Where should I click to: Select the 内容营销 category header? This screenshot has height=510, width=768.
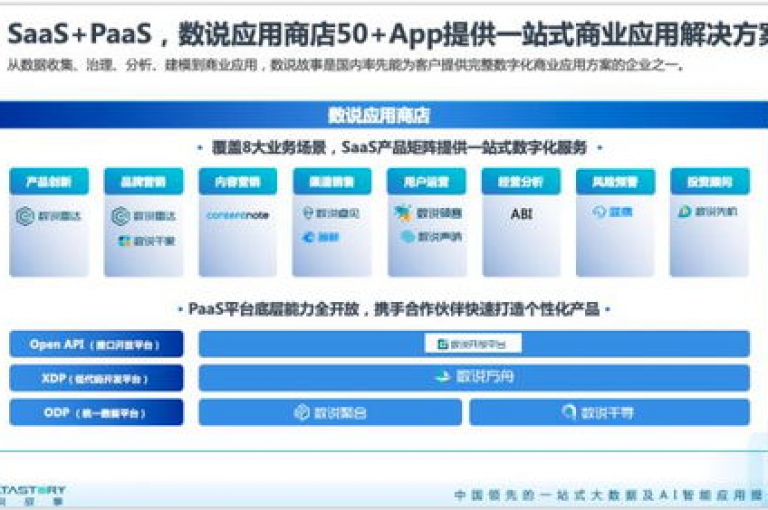(238, 182)
